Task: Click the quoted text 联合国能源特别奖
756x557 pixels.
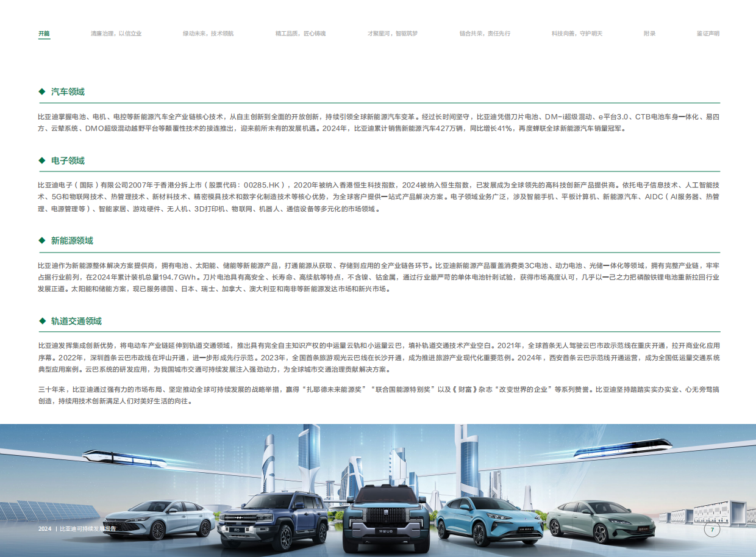Action: (x=402, y=389)
